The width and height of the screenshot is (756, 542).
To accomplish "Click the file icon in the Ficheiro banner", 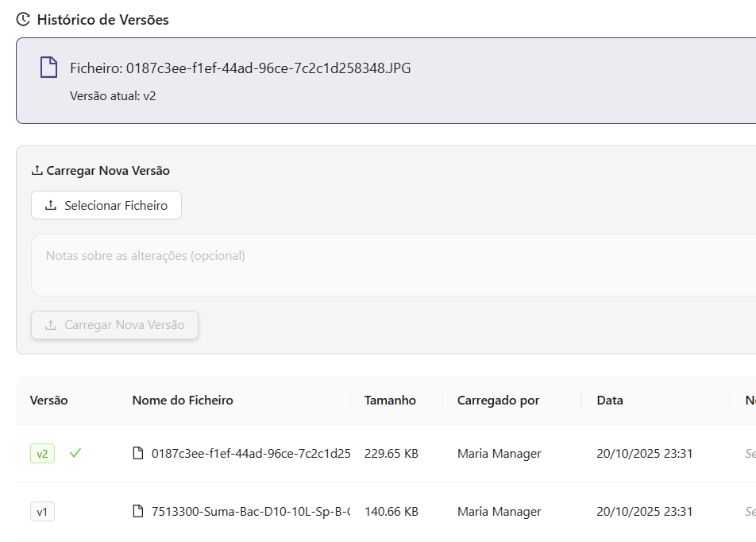I will point(49,68).
